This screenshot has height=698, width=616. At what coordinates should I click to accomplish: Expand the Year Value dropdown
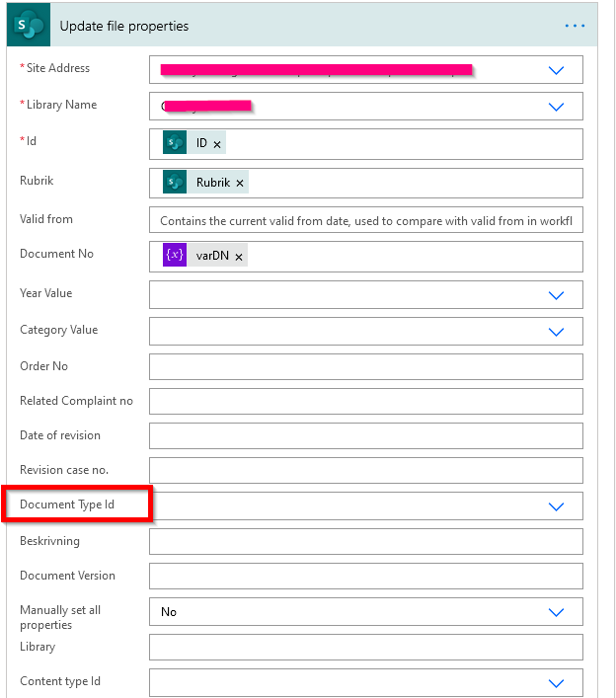[556, 294]
